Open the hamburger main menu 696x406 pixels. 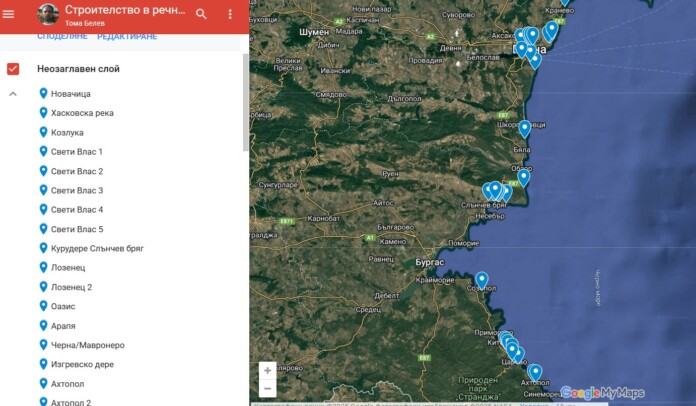click(x=9, y=14)
